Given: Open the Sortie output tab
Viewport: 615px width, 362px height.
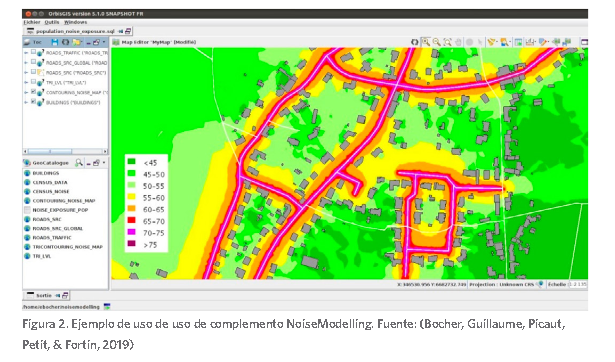Looking at the screenshot, I should [x=46, y=295].
